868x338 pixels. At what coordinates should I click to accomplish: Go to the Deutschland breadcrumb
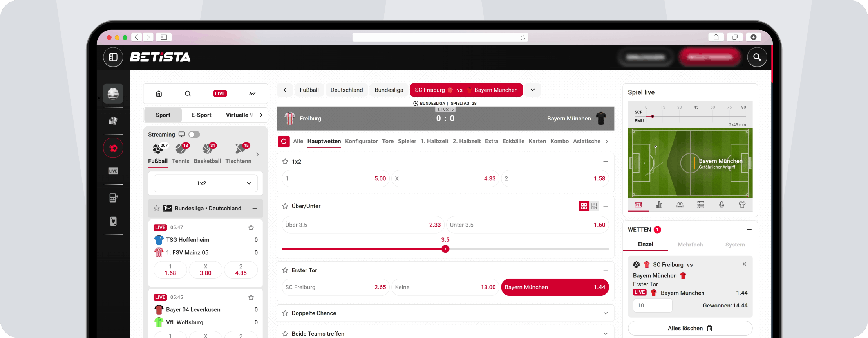click(347, 90)
